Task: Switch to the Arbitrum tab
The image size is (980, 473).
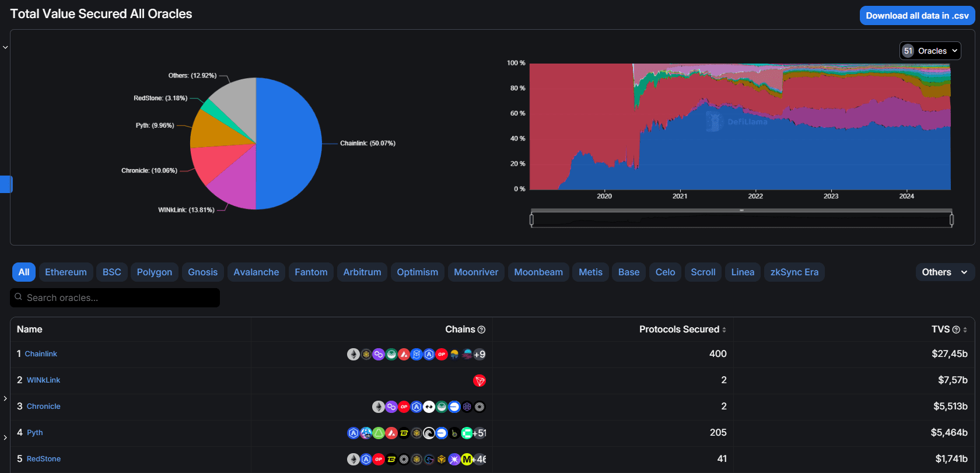Action: coord(362,272)
